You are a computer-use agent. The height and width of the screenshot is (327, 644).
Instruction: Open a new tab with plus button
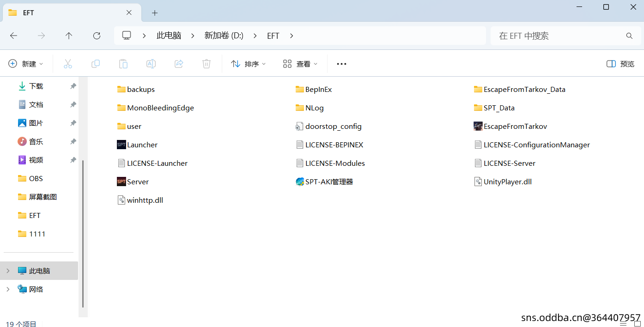coord(155,12)
